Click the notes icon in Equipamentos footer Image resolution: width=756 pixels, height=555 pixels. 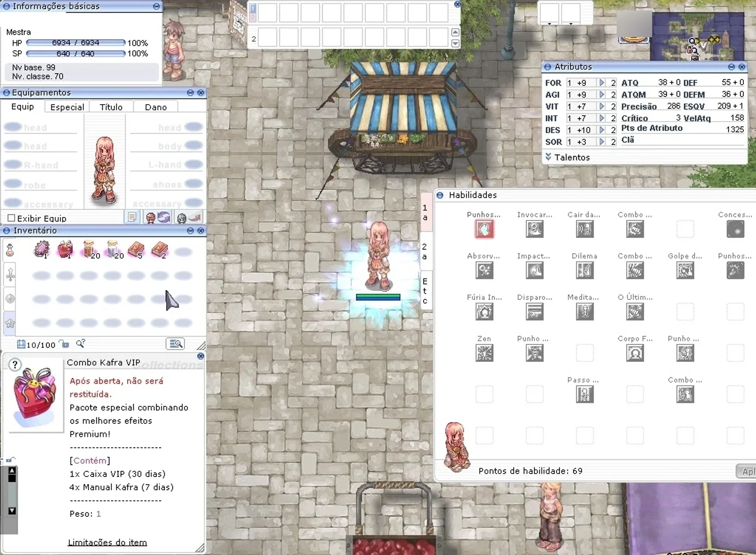[132, 217]
